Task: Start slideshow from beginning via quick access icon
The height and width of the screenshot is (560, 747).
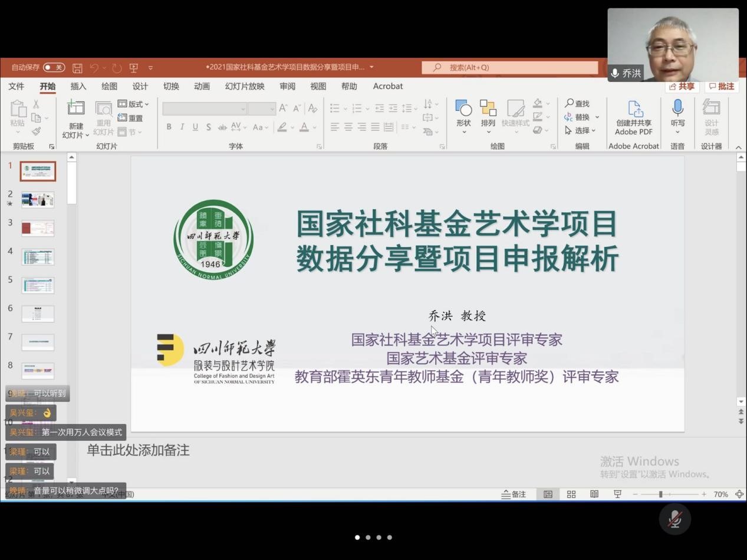Action: [134, 68]
